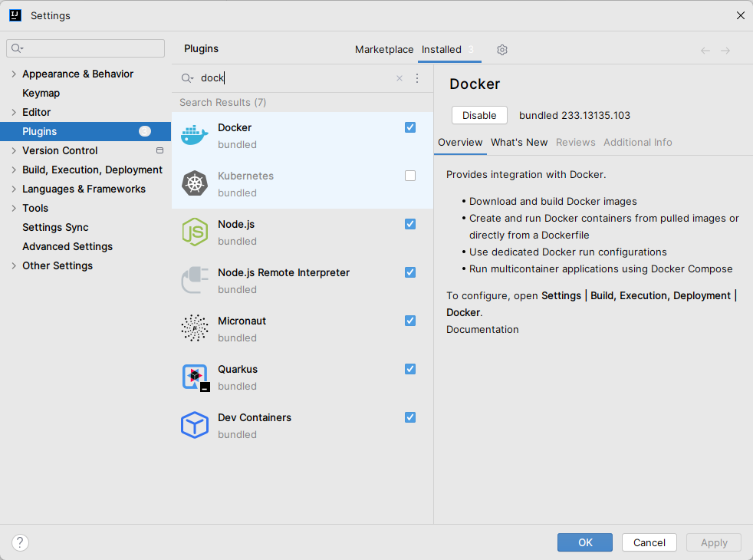Open the Overview tab

coord(460,142)
